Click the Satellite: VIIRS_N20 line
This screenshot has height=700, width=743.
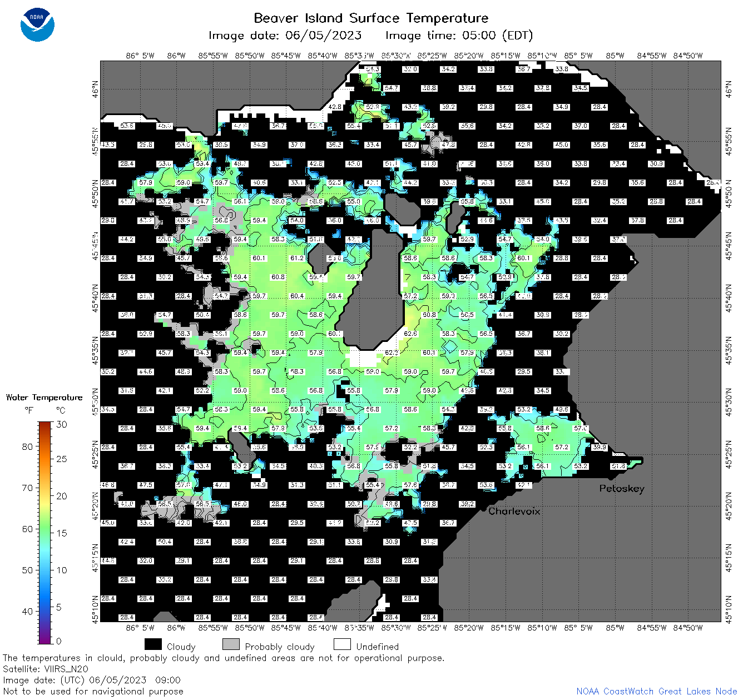coord(46,669)
